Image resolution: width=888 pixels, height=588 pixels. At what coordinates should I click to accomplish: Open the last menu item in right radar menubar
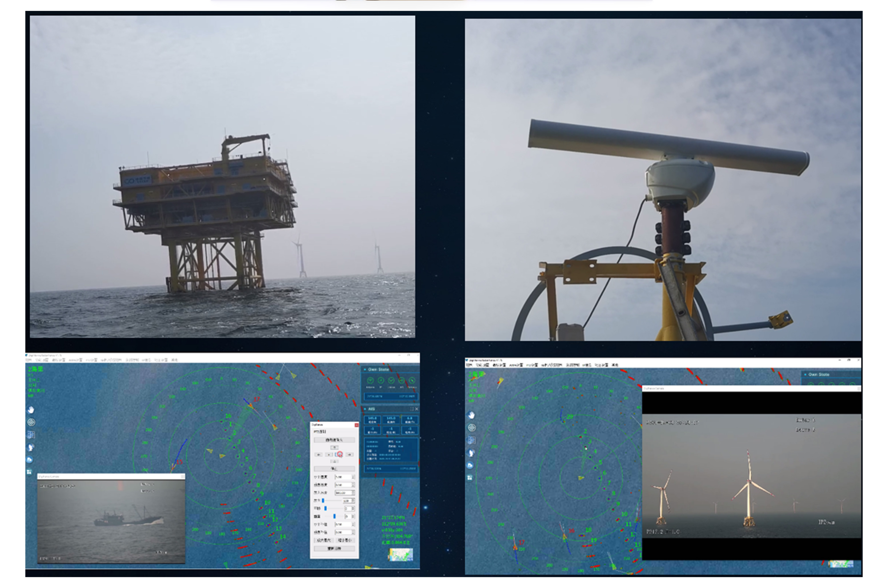(614, 365)
